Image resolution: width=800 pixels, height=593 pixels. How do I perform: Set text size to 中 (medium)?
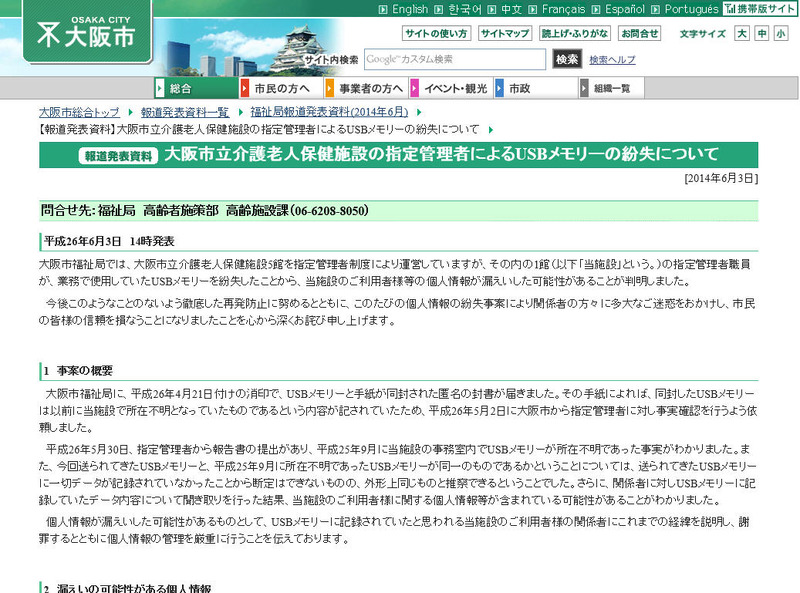tap(761, 33)
